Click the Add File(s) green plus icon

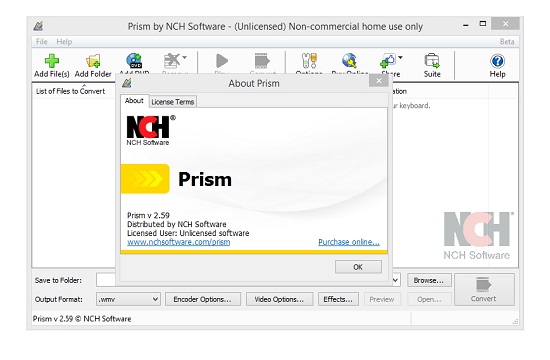pyautogui.click(x=52, y=61)
